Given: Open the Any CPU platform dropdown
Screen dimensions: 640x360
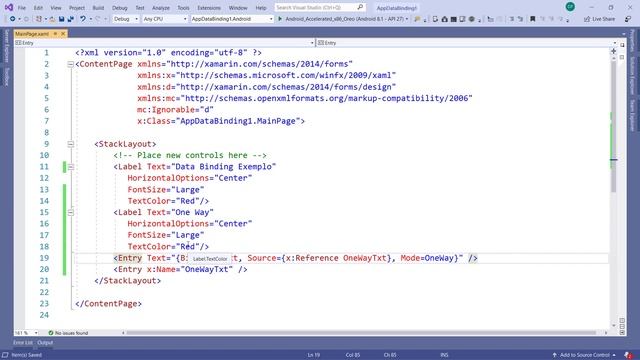Looking at the screenshot, I should [x=165, y=19].
